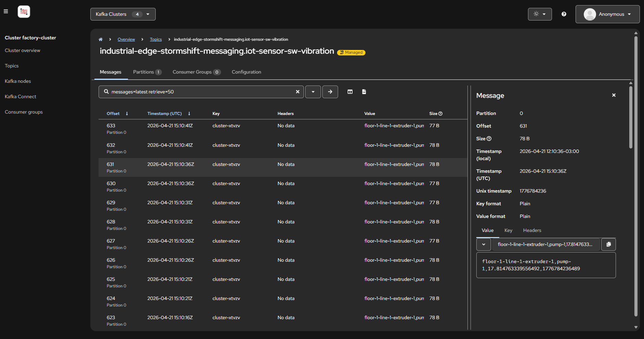Follow the Topics breadcrumb link
Image resolution: width=644 pixels, height=339 pixels.
156,39
